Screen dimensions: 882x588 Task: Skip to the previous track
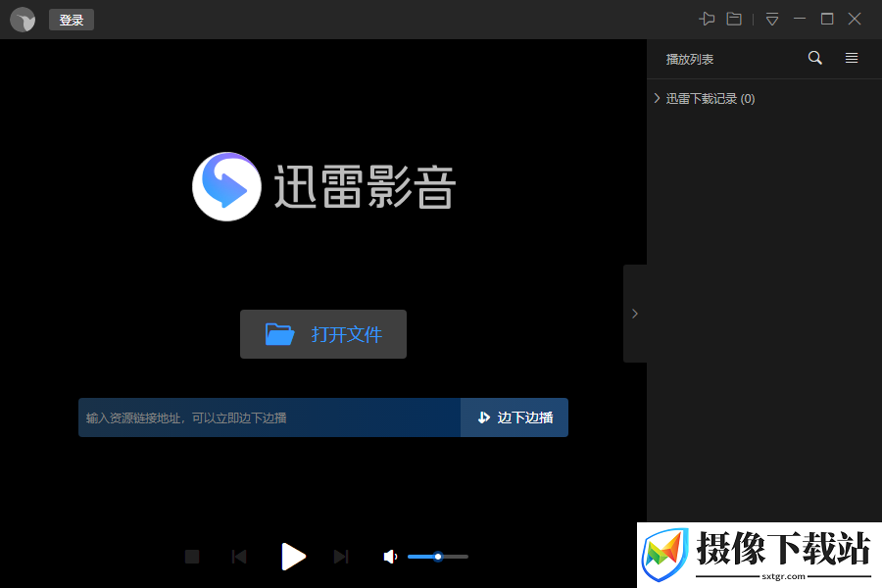point(239,557)
